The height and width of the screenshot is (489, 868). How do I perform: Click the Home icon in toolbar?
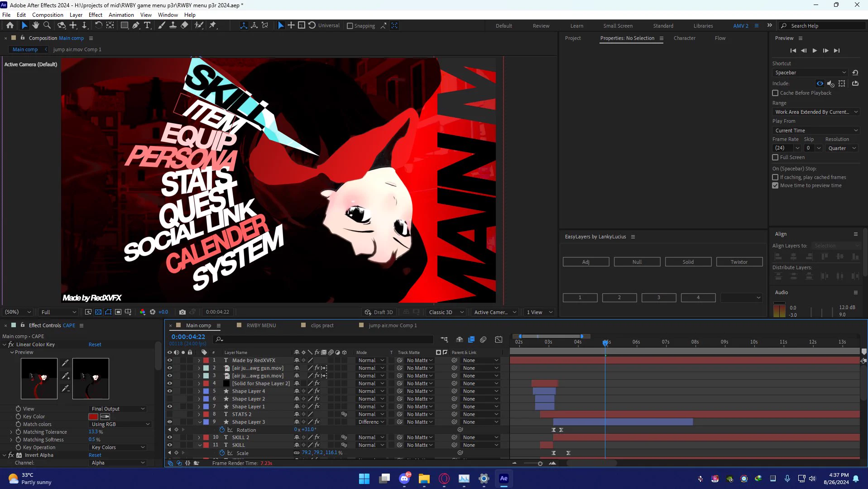[x=10, y=25]
